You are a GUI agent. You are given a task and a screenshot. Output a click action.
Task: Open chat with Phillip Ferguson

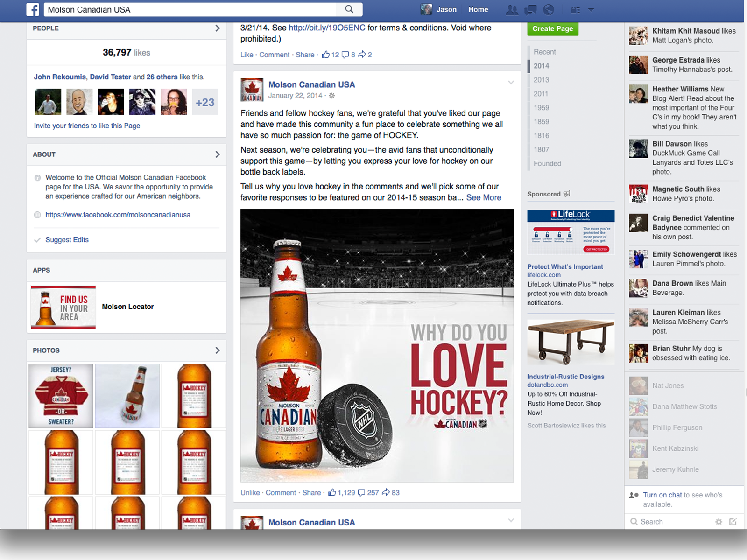click(685, 428)
